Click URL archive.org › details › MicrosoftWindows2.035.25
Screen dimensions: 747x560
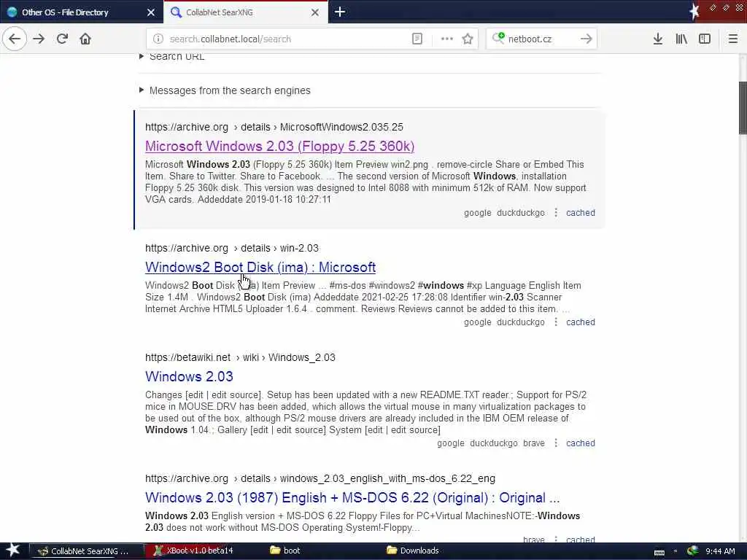[274, 127]
